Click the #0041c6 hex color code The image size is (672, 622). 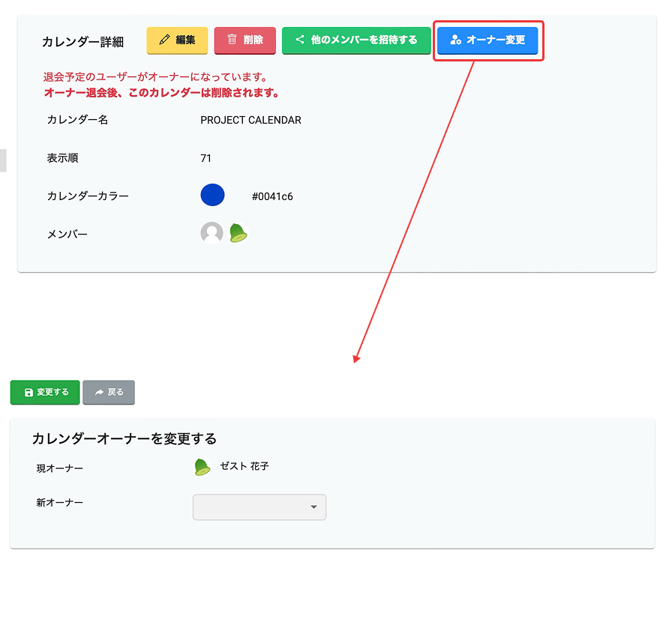pos(272,197)
